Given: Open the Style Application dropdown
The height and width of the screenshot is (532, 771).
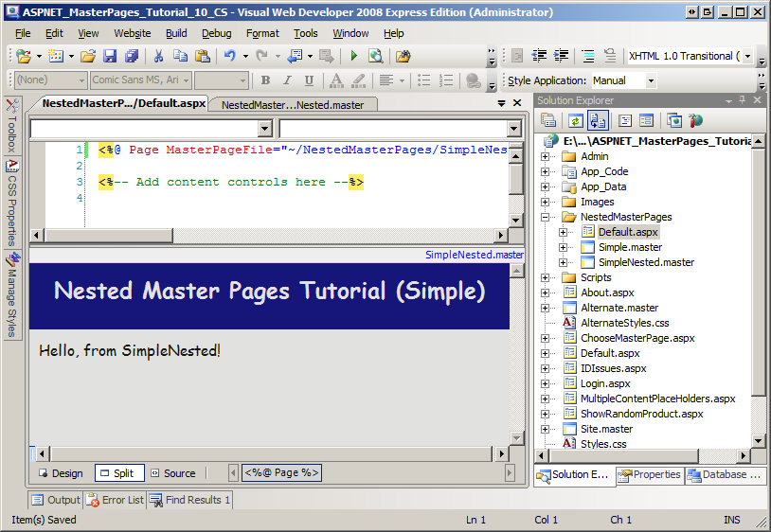Looking at the screenshot, I should [651, 81].
